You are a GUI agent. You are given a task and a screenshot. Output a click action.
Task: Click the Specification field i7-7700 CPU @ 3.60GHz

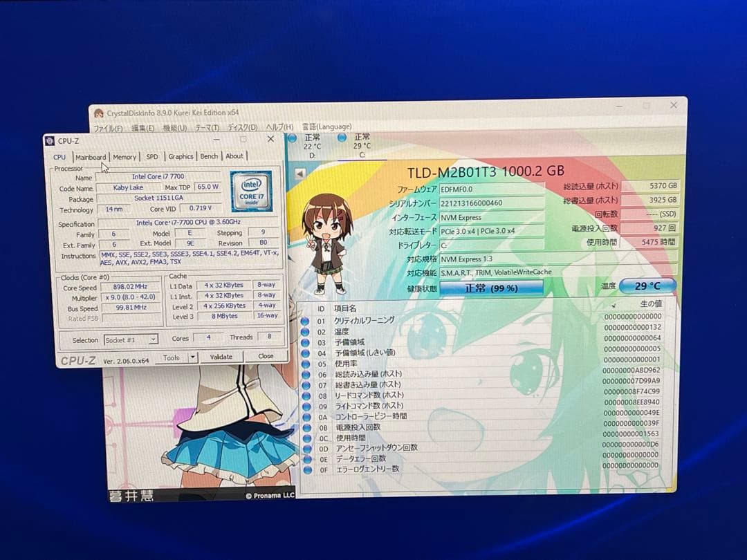pyautogui.click(x=188, y=222)
